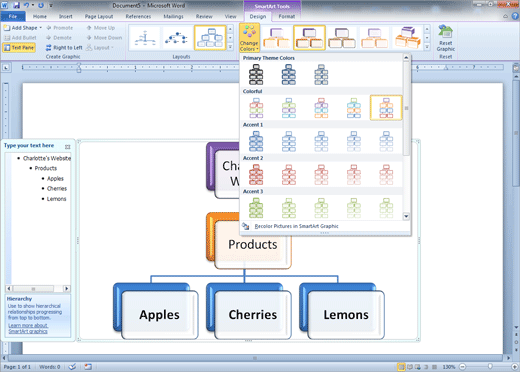The image size is (520, 372).
Task: Open the Learn more about SmartArt graphics link
Action: [x=28, y=328]
